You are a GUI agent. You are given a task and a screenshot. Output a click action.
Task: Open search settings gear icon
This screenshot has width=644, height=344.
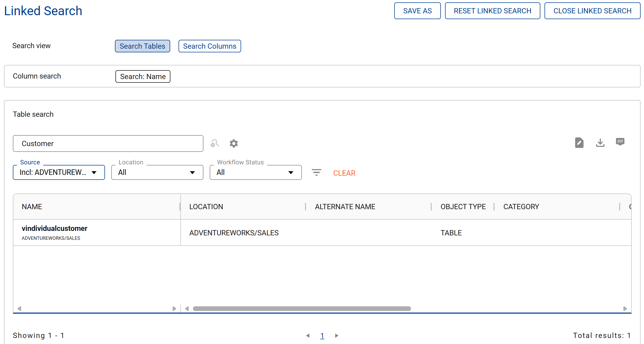pos(234,143)
